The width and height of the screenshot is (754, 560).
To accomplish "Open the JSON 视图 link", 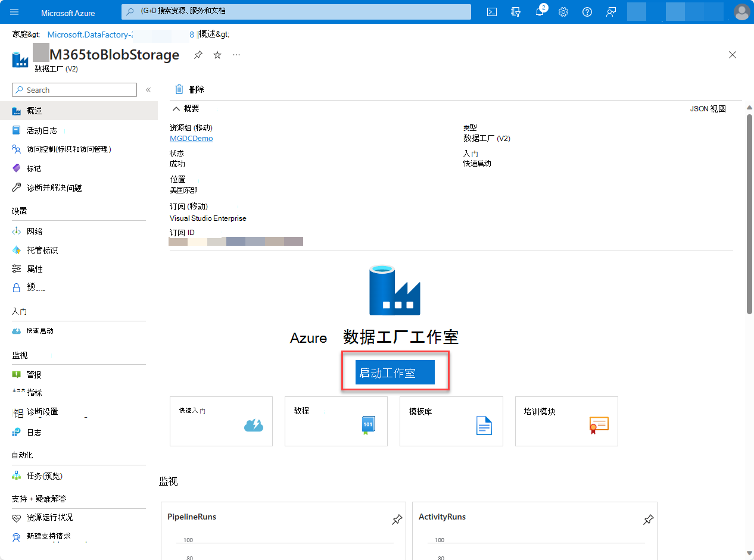I will [x=708, y=109].
